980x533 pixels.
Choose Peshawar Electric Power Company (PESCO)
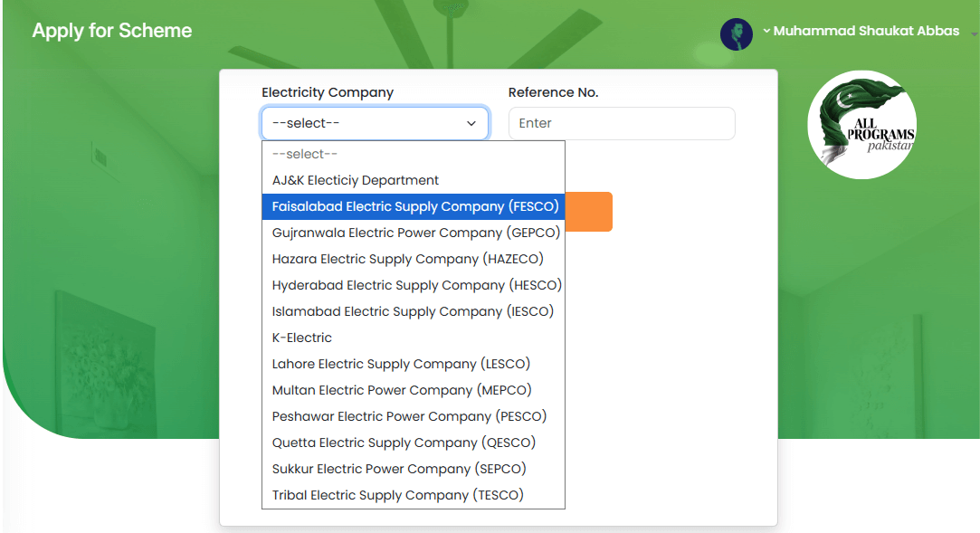pyautogui.click(x=409, y=417)
